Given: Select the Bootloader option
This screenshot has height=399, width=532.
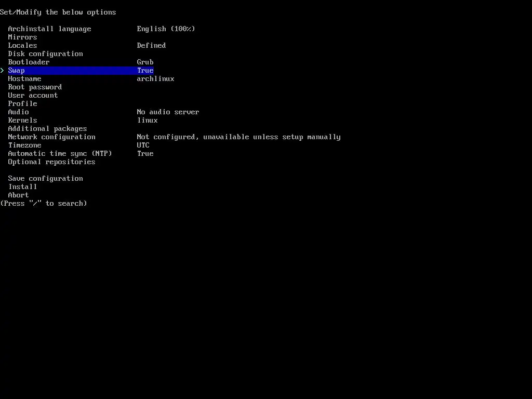Looking at the screenshot, I should coord(29,62).
